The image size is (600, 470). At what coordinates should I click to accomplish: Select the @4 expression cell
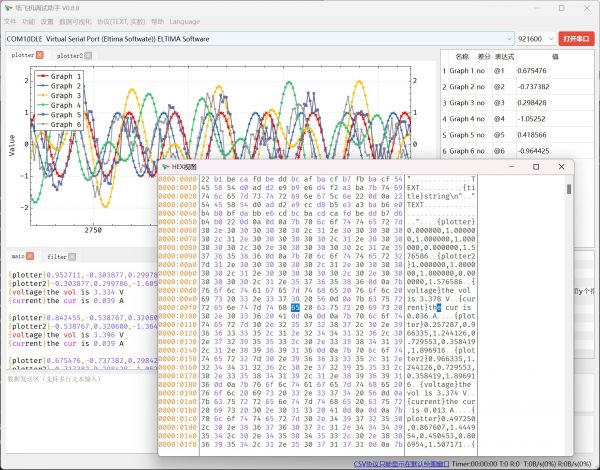(499, 119)
